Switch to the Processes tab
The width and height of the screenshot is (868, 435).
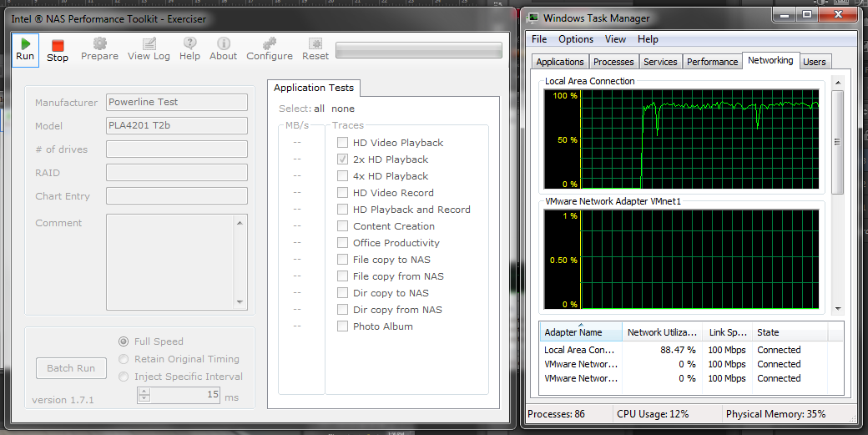point(613,62)
